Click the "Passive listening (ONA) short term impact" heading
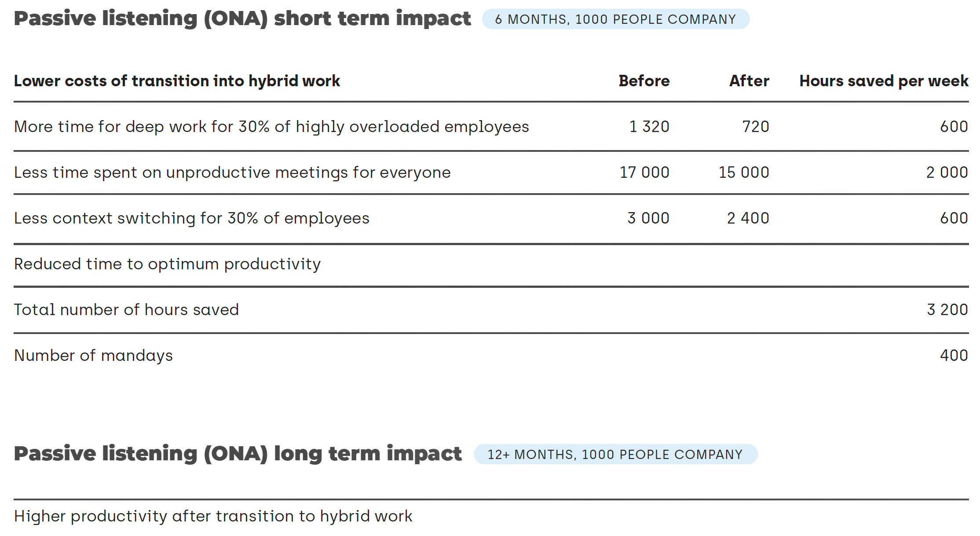Viewport: 980px width, 536px height. click(242, 19)
